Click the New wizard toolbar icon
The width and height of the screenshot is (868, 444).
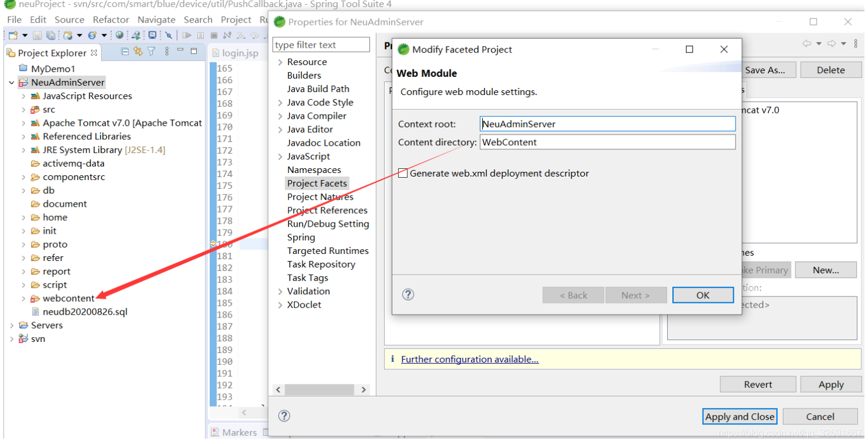(x=13, y=35)
